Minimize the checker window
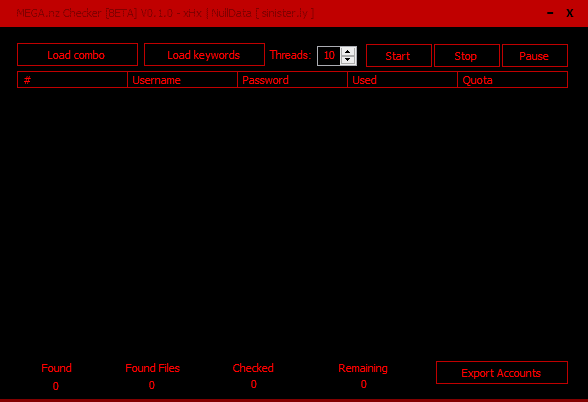Viewport: 588px width, 402px height. pos(550,13)
